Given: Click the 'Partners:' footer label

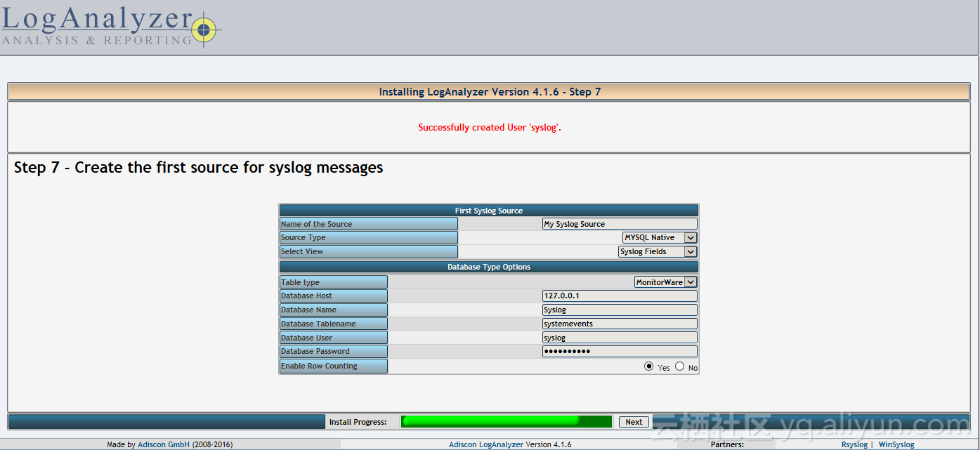Looking at the screenshot, I should coord(727,444).
